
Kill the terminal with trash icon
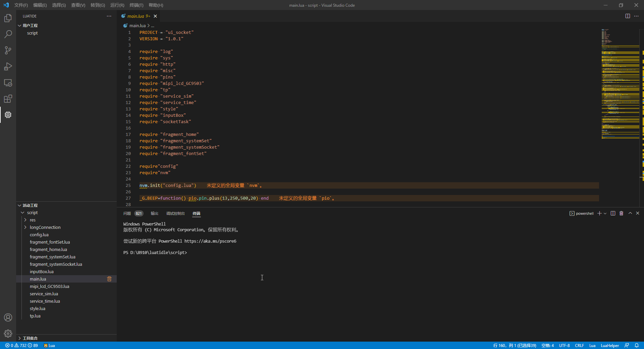coord(621,213)
